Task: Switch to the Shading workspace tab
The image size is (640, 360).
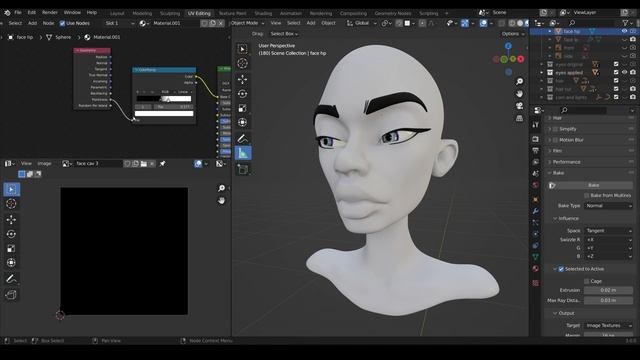Action: point(263,13)
